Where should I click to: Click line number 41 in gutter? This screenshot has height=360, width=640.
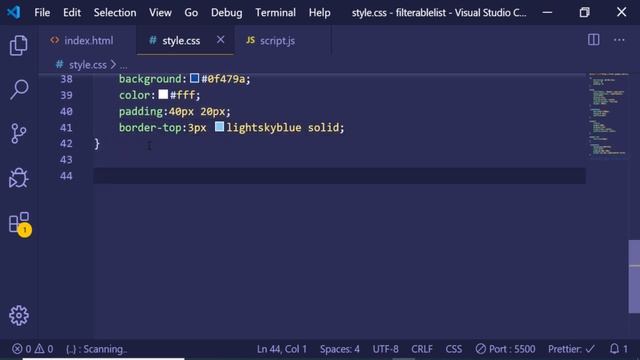(x=66, y=128)
